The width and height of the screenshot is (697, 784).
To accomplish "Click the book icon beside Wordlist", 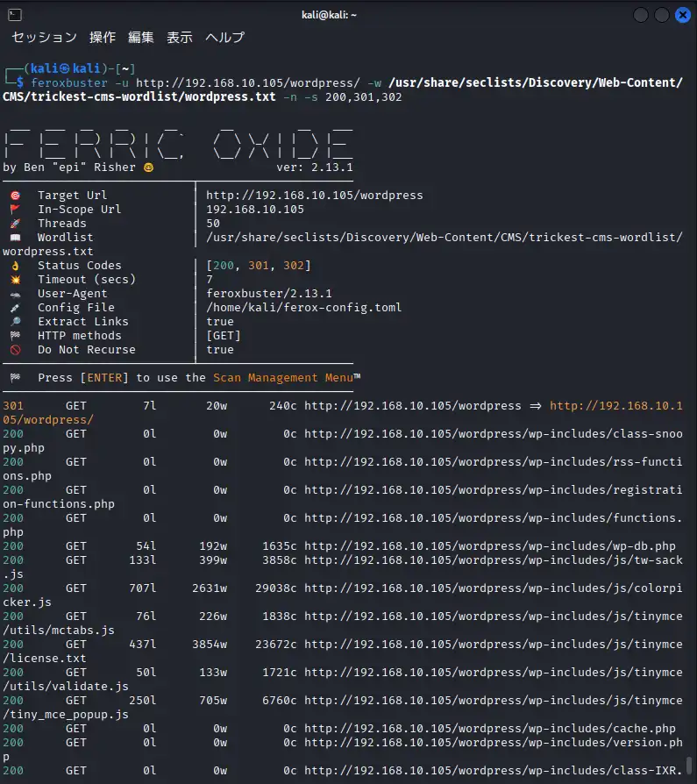I will tap(15, 238).
